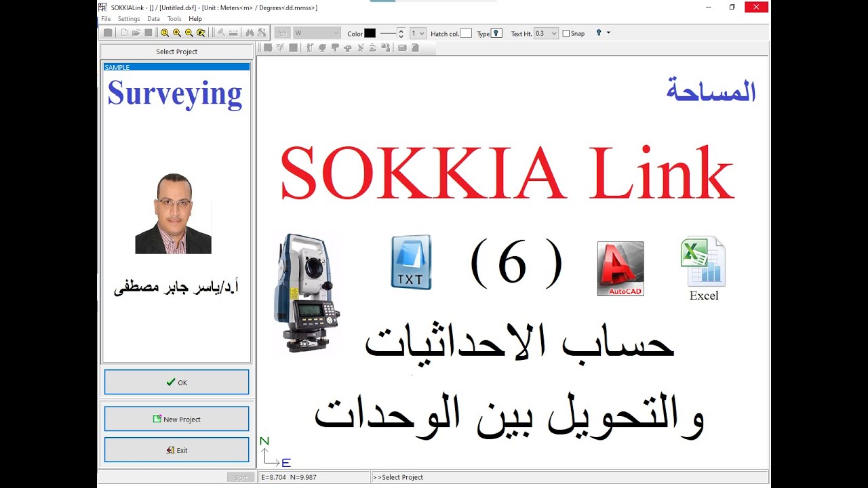
Task: Click the greyed keyboard-like icon in second toolbar
Action: coord(402,47)
